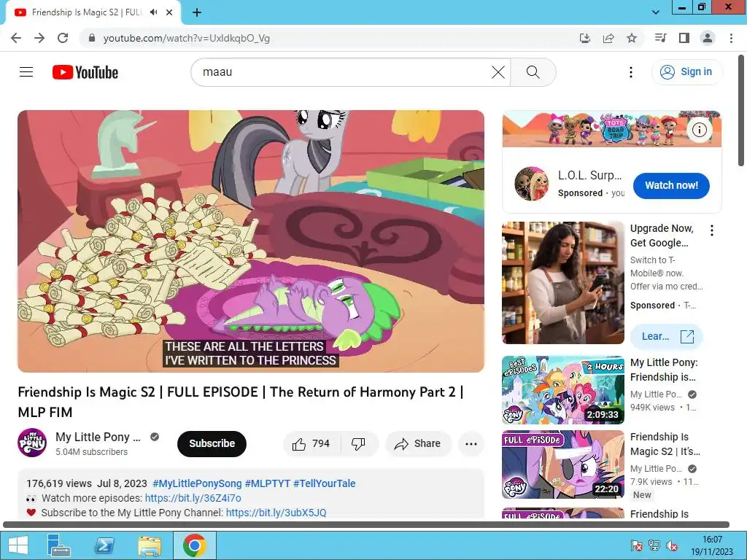This screenshot has width=747, height=560.
Task: Click the share page icon in address bar
Action: [x=608, y=38]
